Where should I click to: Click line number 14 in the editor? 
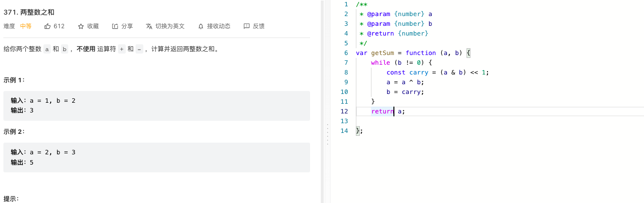(344, 131)
